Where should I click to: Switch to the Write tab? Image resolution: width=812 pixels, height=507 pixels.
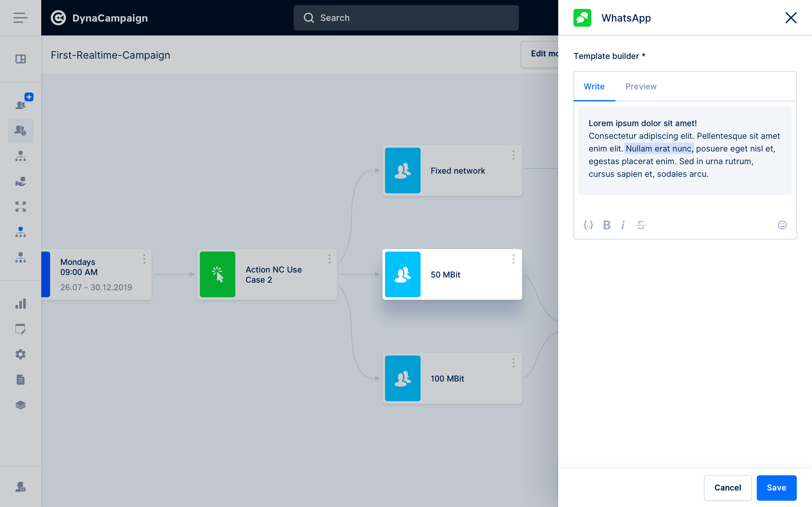click(x=594, y=87)
